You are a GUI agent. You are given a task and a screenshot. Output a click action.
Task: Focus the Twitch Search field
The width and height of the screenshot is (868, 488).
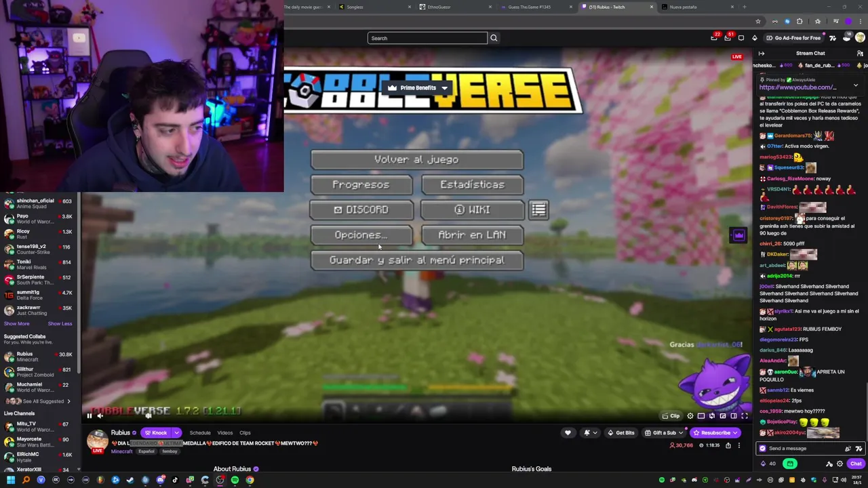(x=427, y=38)
